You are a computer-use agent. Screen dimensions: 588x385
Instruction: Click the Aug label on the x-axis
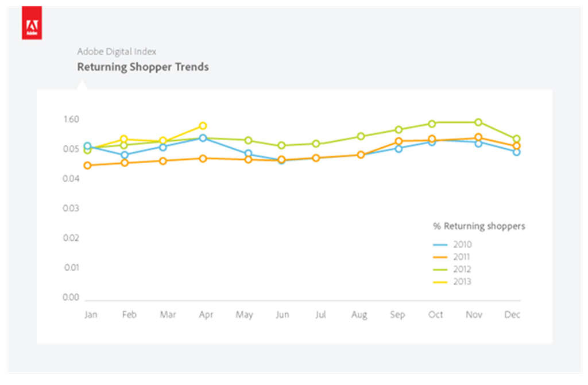click(358, 315)
